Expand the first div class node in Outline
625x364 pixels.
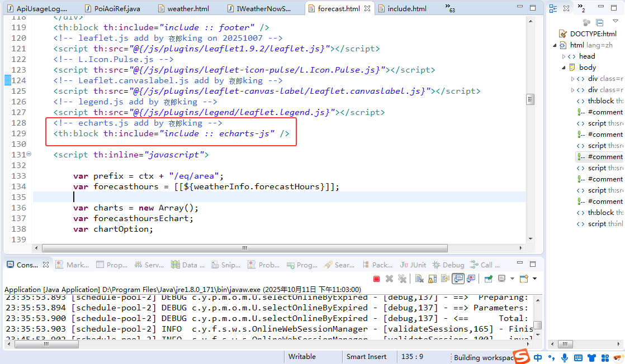[573, 79]
